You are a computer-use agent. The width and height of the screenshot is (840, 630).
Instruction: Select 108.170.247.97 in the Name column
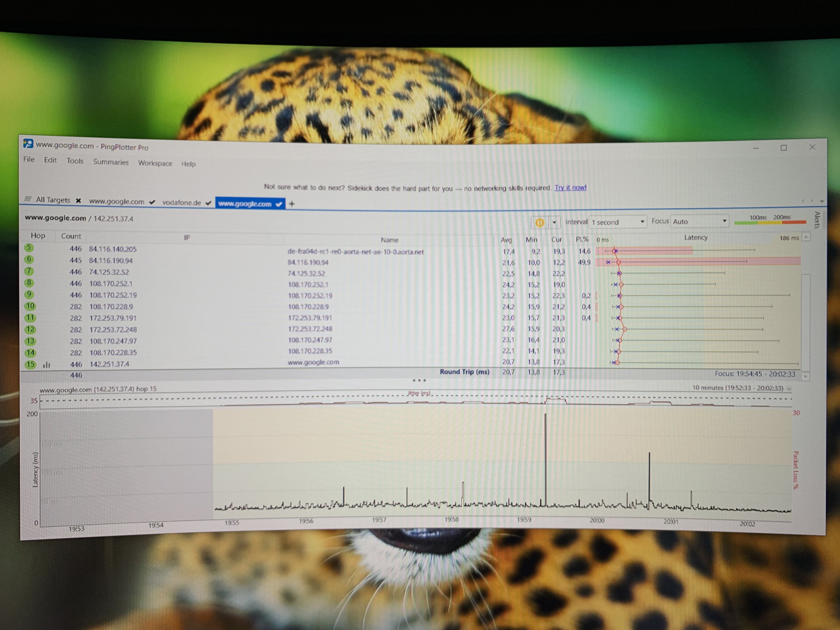pos(310,340)
